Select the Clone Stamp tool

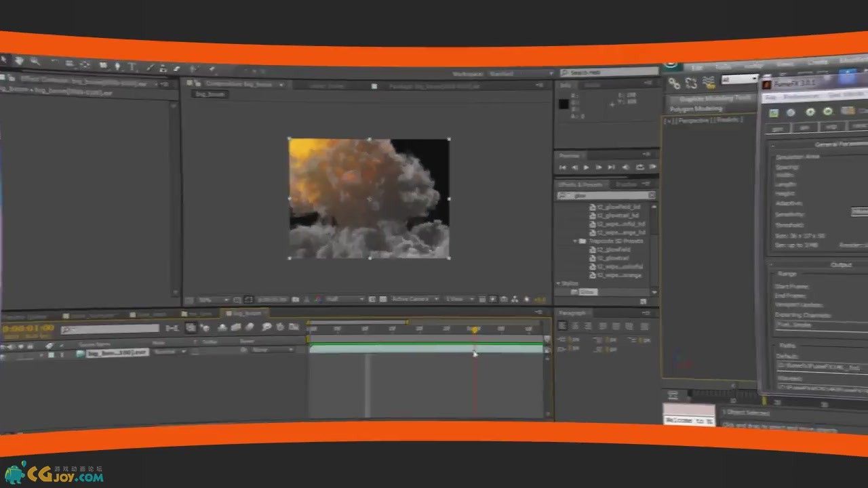tap(163, 68)
